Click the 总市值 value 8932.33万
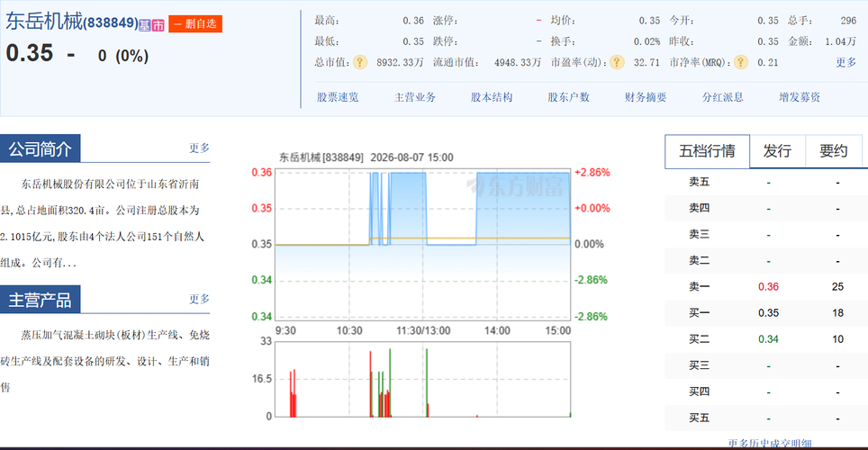 [x=400, y=62]
